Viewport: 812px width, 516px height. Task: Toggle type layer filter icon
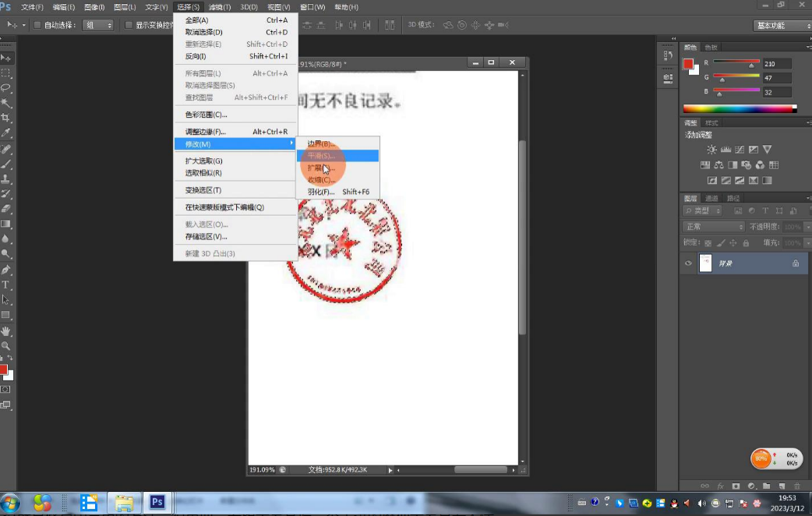[765, 211]
